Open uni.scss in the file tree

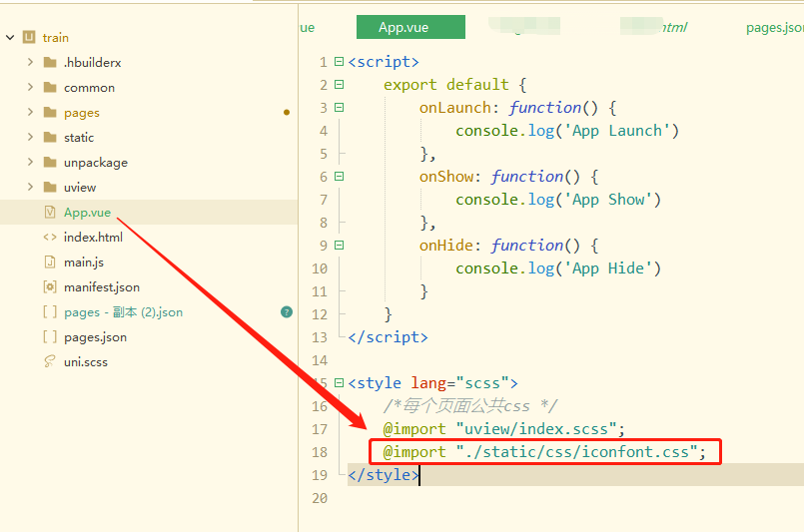coord(86,362)
